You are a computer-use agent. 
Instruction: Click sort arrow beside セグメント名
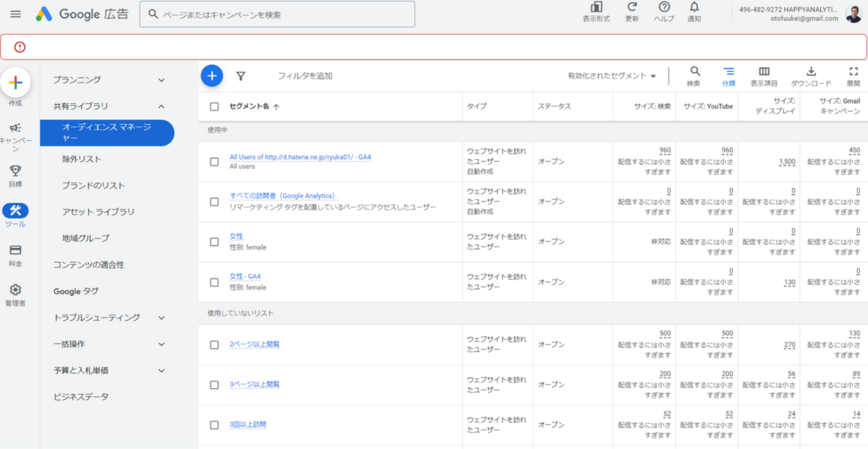(276, 106)
